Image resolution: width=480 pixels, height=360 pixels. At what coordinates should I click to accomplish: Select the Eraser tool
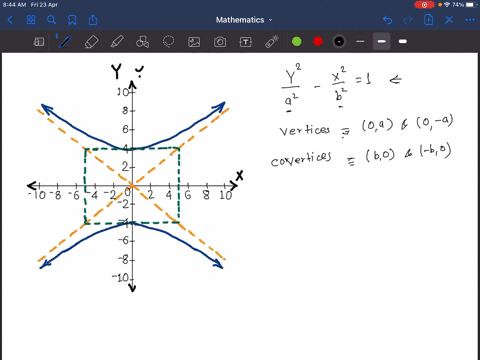[91, 42]
